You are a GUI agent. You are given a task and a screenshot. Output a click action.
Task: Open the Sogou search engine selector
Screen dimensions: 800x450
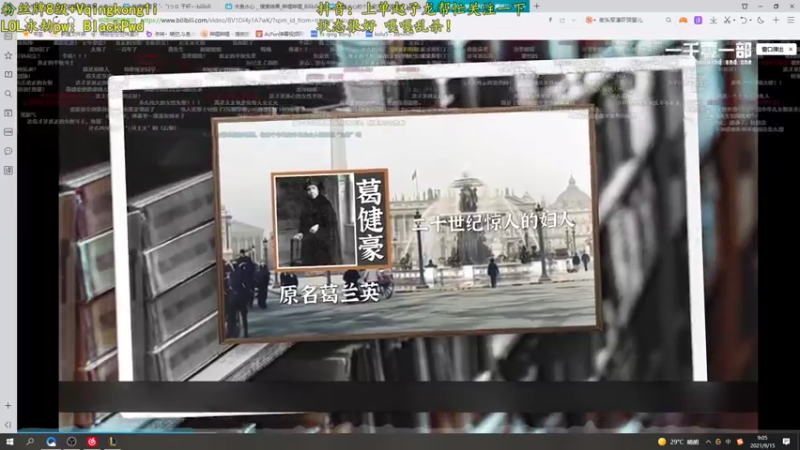pos(590,20)
